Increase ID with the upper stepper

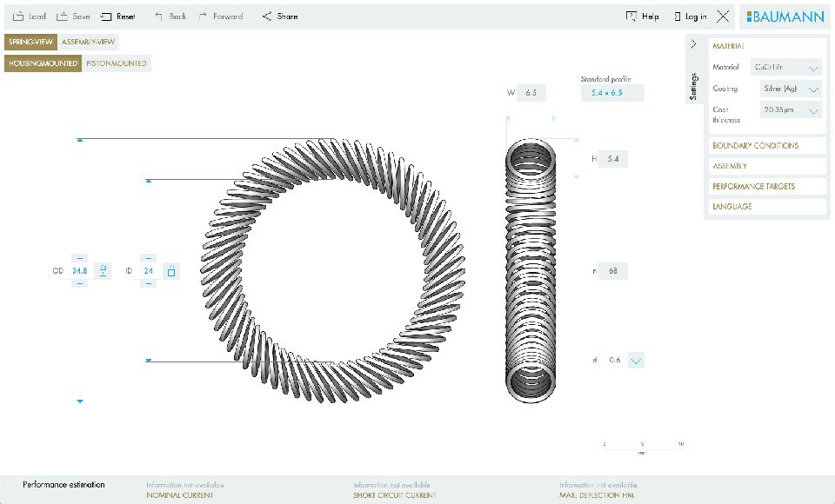click(149, 258)
